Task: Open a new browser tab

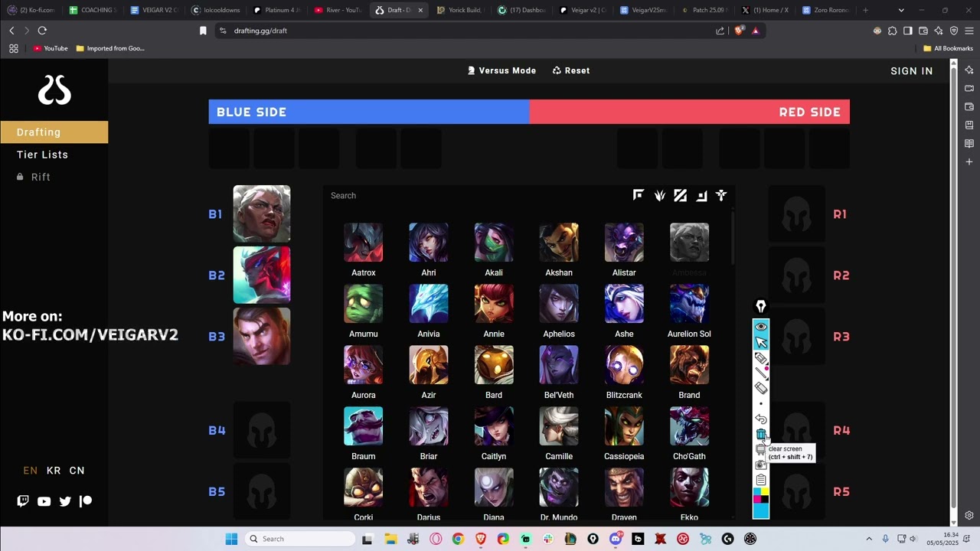Action: point(865,10)
